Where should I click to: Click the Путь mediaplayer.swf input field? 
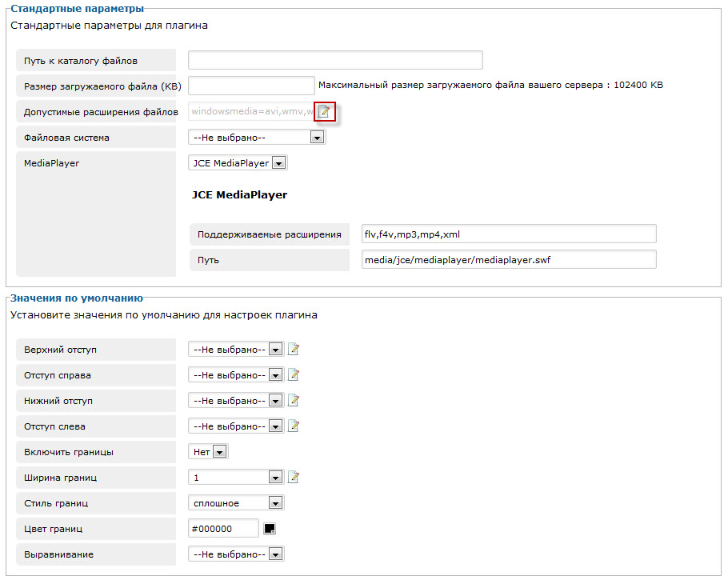[509, 259]
